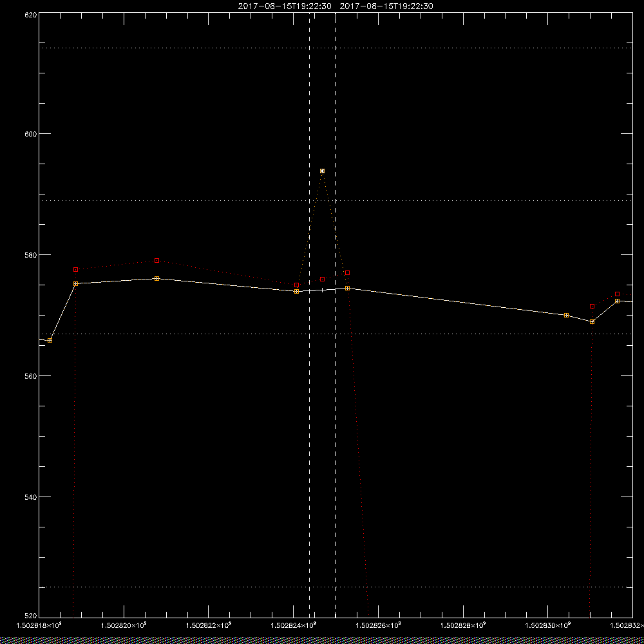644x644 pixels.
Task: Click the highest red square marker near 579
Action: point(157,260)
